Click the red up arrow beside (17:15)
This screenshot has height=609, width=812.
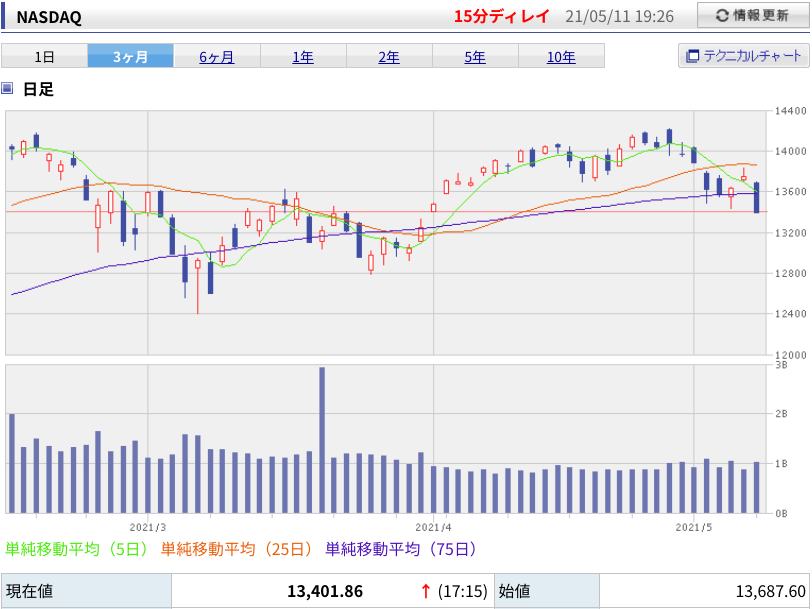tap(426, 591)
